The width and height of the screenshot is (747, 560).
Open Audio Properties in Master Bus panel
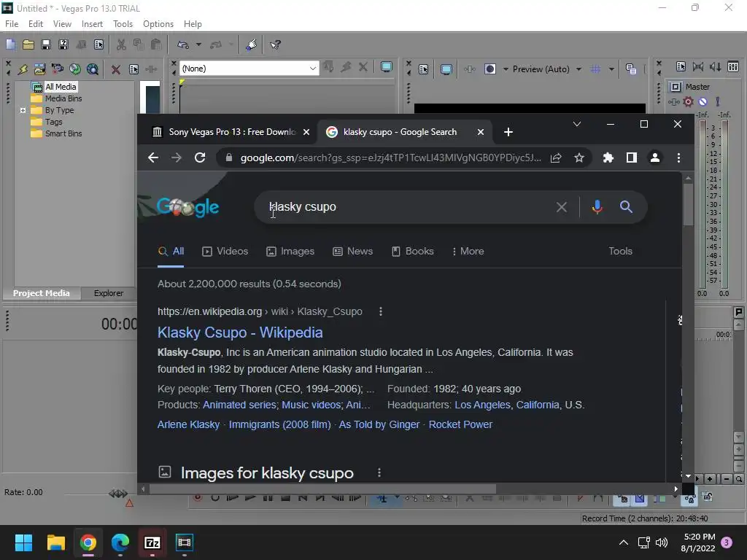(x=681, y=66)
